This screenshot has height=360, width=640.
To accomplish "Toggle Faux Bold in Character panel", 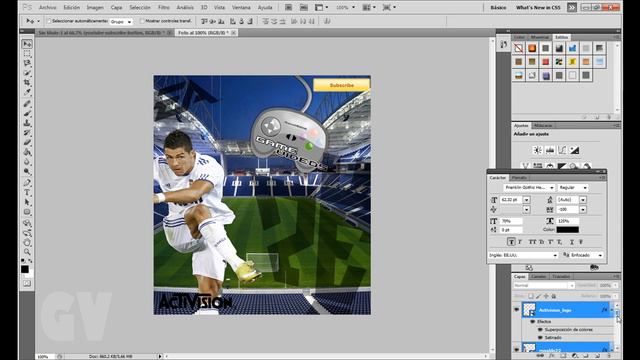I will [x=511, y=242].
